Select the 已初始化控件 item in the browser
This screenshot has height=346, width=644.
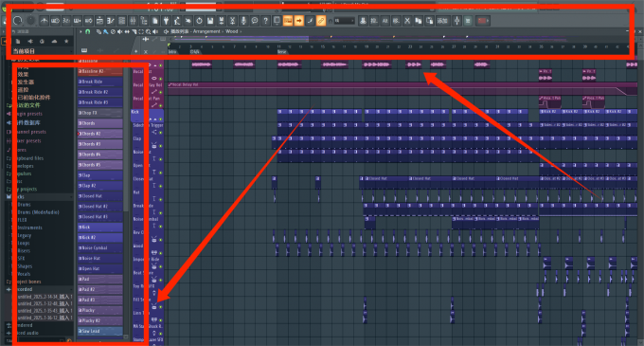pos(34,98)
